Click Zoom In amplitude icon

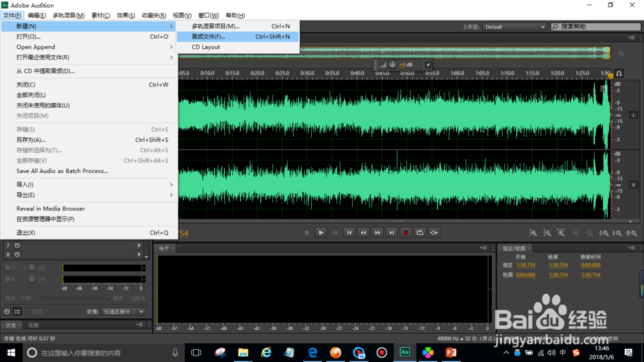click(533, 233)
